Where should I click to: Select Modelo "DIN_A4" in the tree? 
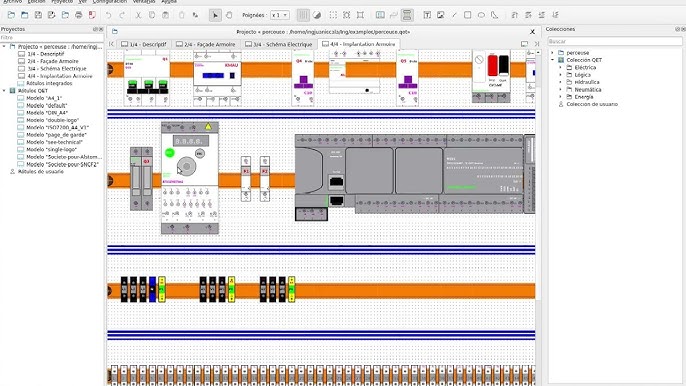coord(47,113)
